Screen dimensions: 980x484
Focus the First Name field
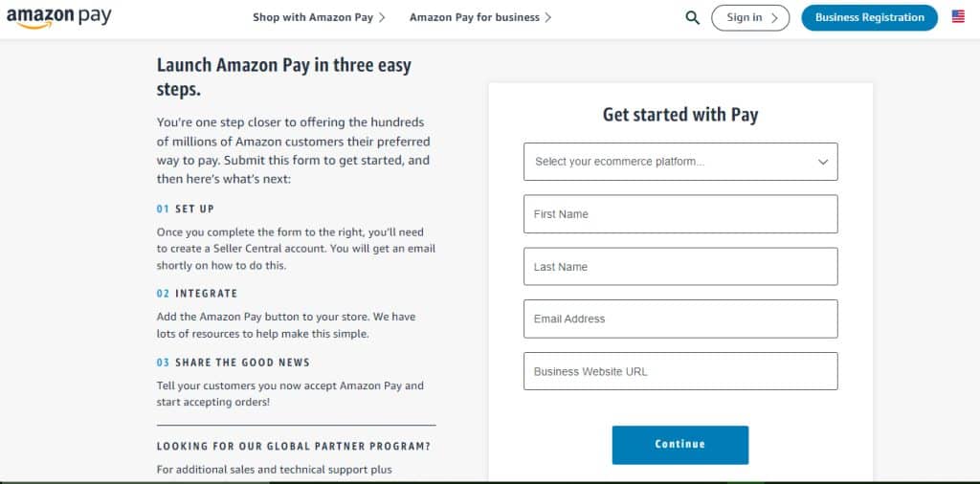coord(680,214)
